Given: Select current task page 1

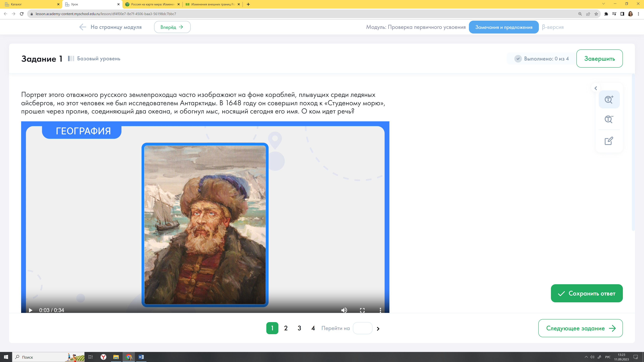Looking at the screenshot, I should [272, 328].
